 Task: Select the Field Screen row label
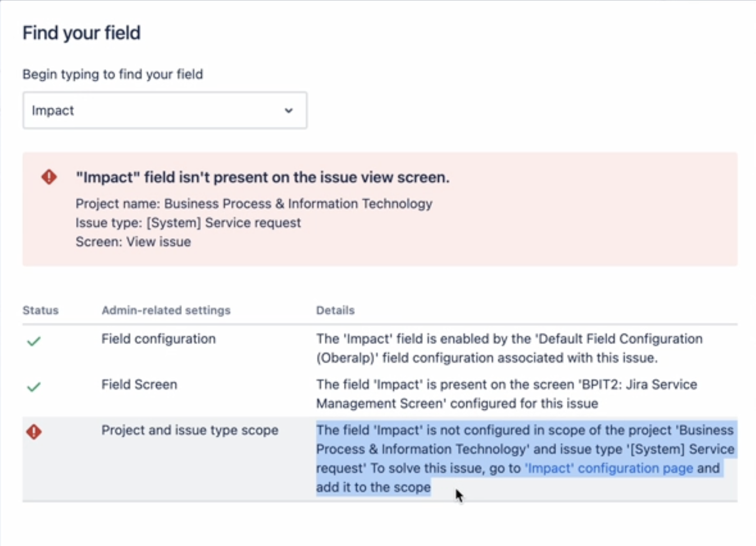point(139,385)
